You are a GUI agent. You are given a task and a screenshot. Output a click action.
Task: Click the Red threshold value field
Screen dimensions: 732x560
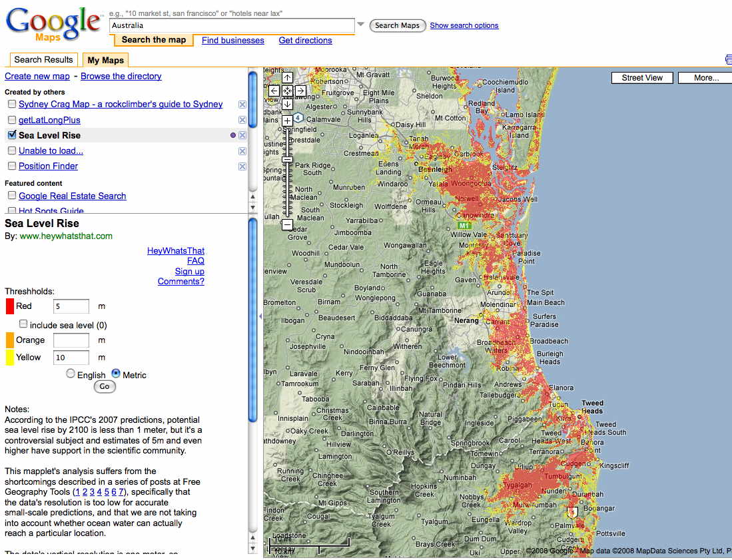click(71, 306)
